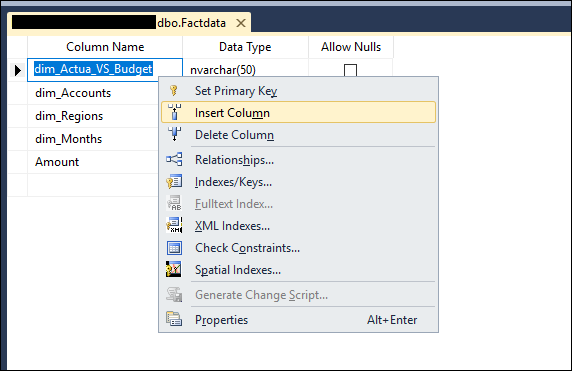Image resolution: width=572 pixels, height=371 pixels.
Task: Click the Properties icon in context menu
Action: (174, 319)
